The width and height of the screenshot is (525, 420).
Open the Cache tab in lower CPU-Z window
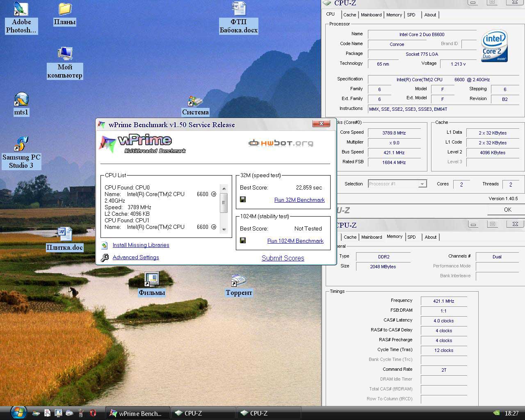[x=350, y=237]
